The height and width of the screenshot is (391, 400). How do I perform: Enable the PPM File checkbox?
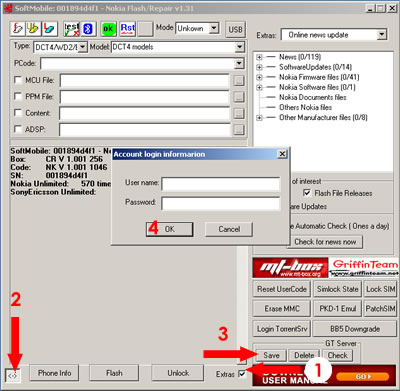click(18, 96)
